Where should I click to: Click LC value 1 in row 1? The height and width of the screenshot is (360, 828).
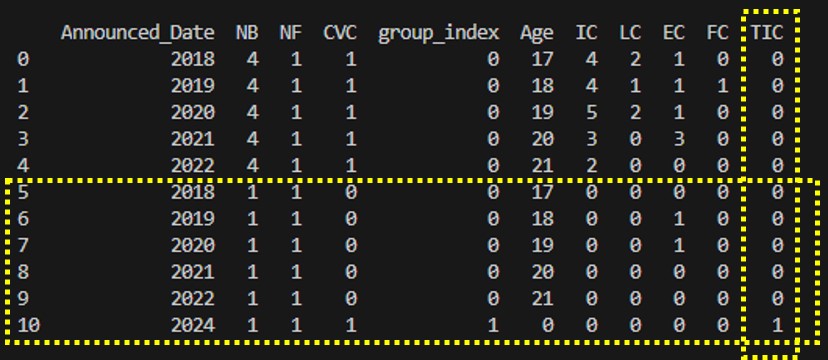tap(636, 86)
